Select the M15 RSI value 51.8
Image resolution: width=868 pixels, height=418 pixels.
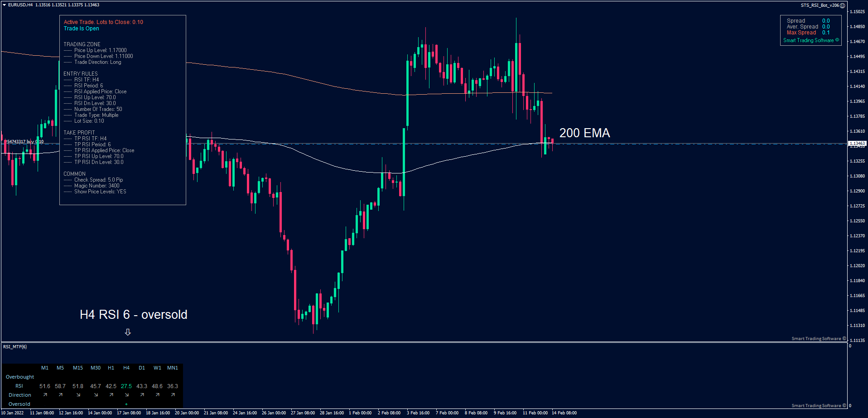(78, 386)
